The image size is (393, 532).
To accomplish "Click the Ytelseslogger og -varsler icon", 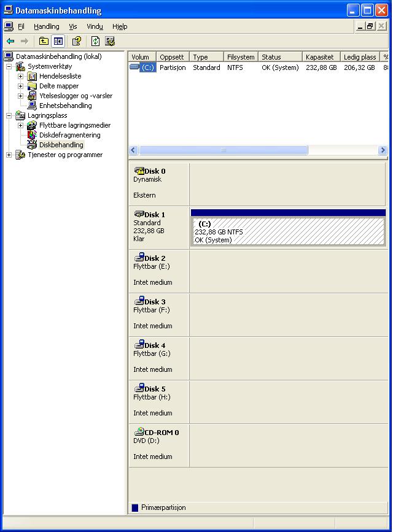I will [32, 96].
